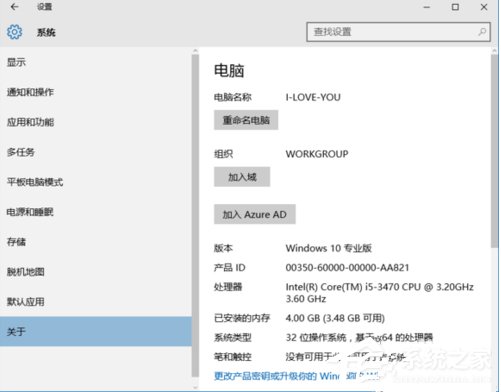
Task: Click the 加入 Azure AD button
Action: coord(255,214)
